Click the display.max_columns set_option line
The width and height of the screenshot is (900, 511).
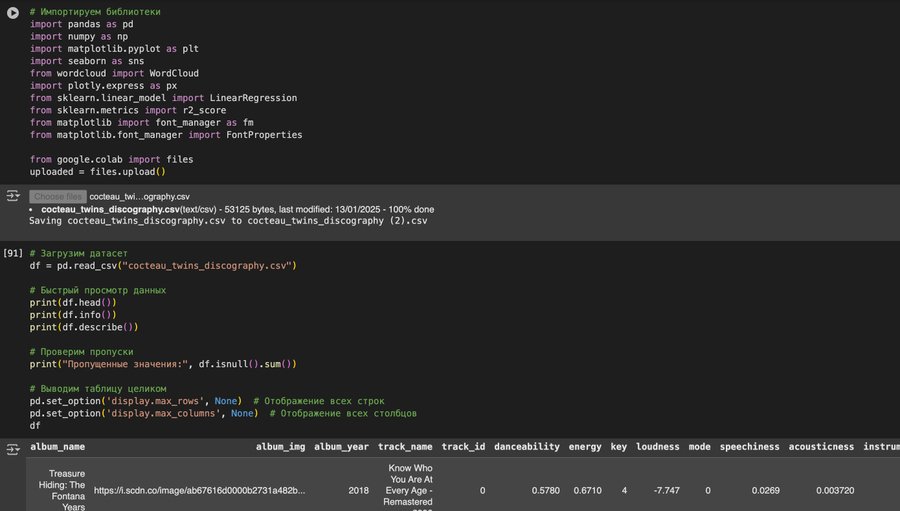[x=222, y=413]
